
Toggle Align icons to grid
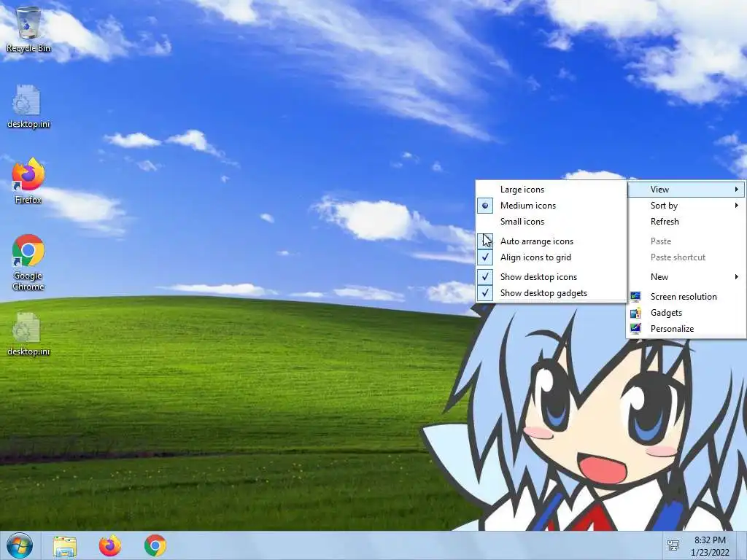[551, 257]
